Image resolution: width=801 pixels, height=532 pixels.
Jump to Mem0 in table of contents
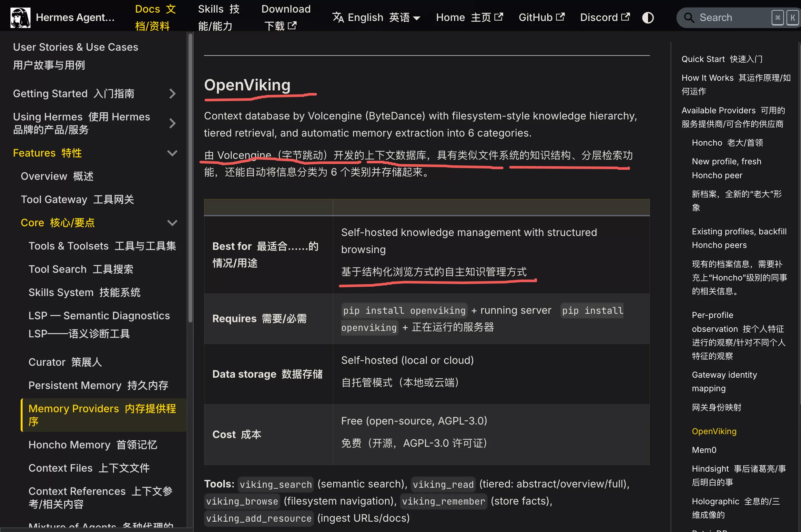(x=704, y=450)
